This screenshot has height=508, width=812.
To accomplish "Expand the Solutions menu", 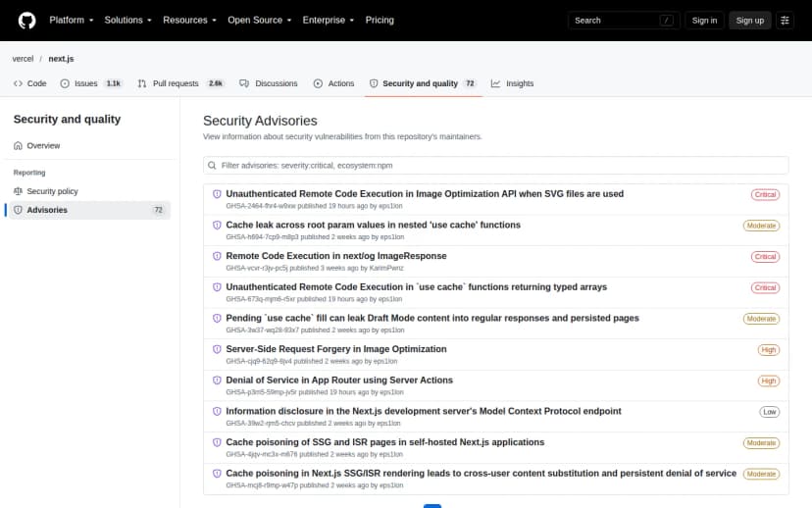I will coord(127,21).
